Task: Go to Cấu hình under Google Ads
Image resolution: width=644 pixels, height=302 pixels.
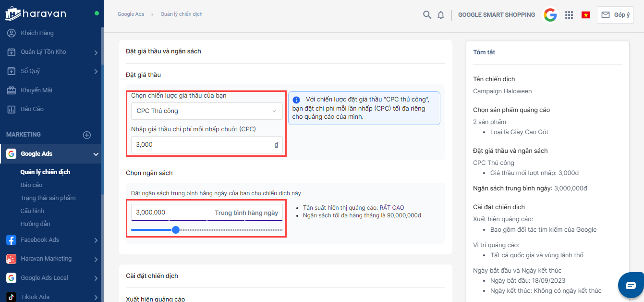Action: pyautogui.click(x=32, y=211)
